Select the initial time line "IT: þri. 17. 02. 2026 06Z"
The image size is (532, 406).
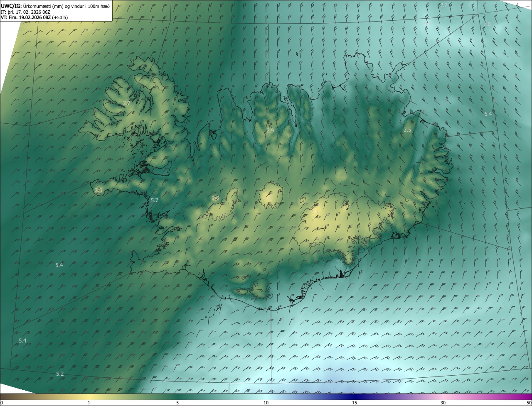(26, 12)
